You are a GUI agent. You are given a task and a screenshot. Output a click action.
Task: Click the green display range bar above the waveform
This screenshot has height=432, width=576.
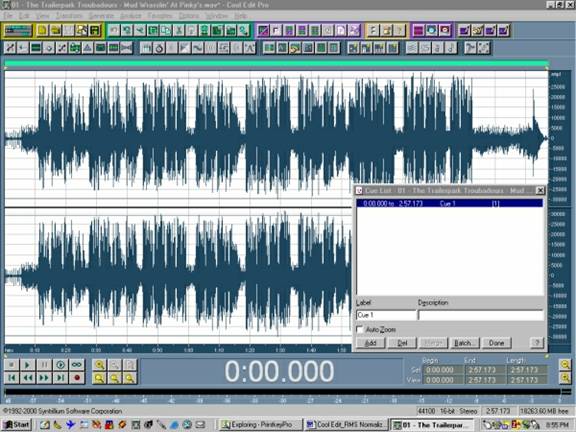pyautogui.click(x=276, y=64)
